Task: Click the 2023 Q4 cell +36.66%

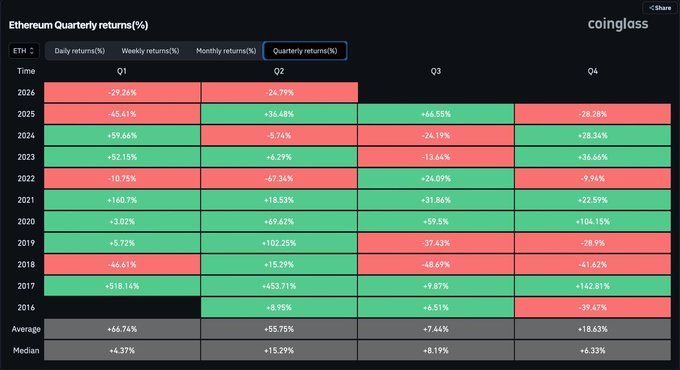Action: pyautogui.click(x=593, y=157)
